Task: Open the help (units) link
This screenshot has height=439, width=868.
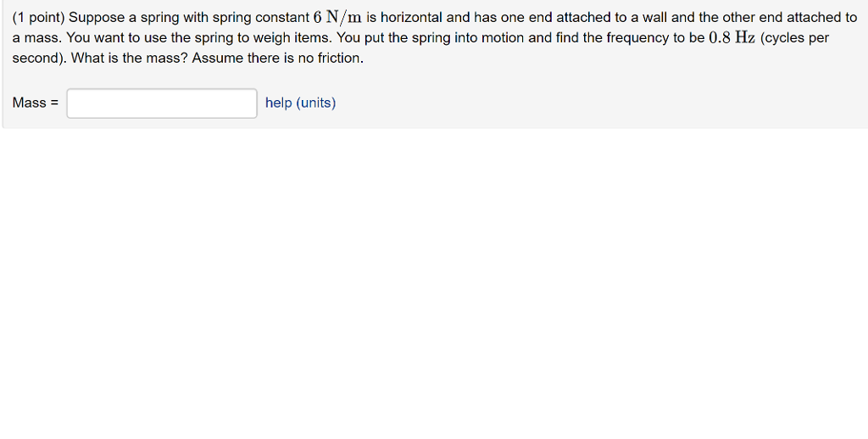Action: [300, 103]
